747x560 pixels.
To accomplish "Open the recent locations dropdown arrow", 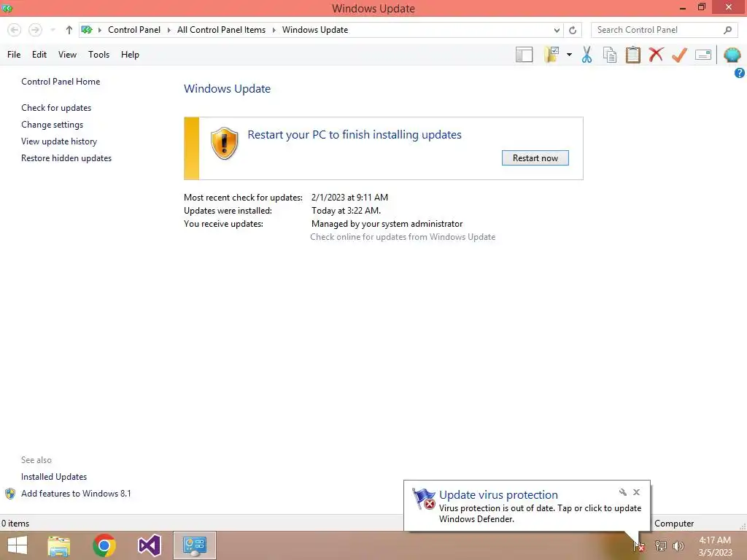I will click(53, 30).
